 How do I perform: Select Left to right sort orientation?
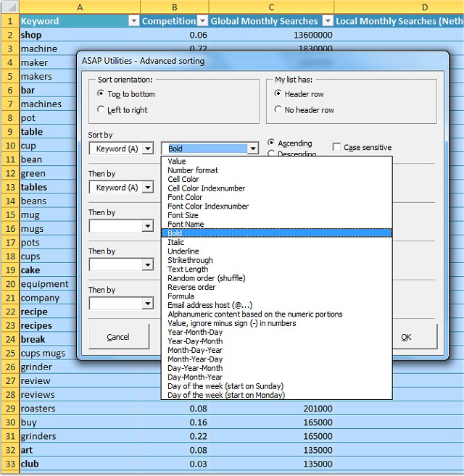[x=101, y=109]
